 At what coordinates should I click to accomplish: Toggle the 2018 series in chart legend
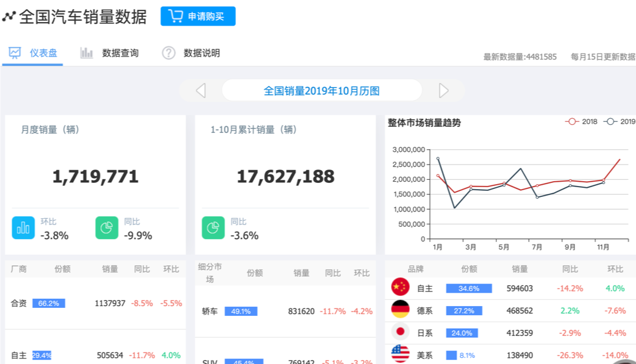581,122
